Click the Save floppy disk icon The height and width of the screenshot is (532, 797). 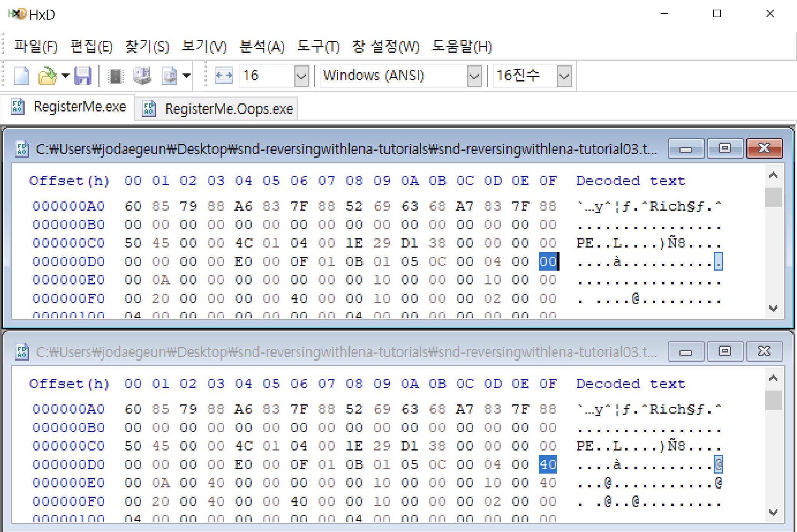point(83,75)
